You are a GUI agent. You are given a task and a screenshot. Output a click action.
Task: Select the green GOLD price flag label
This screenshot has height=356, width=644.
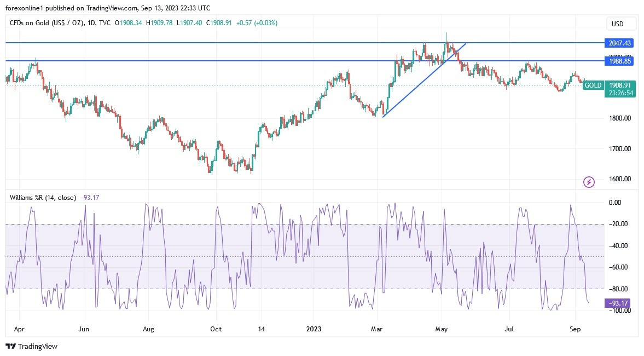[593, 85]
